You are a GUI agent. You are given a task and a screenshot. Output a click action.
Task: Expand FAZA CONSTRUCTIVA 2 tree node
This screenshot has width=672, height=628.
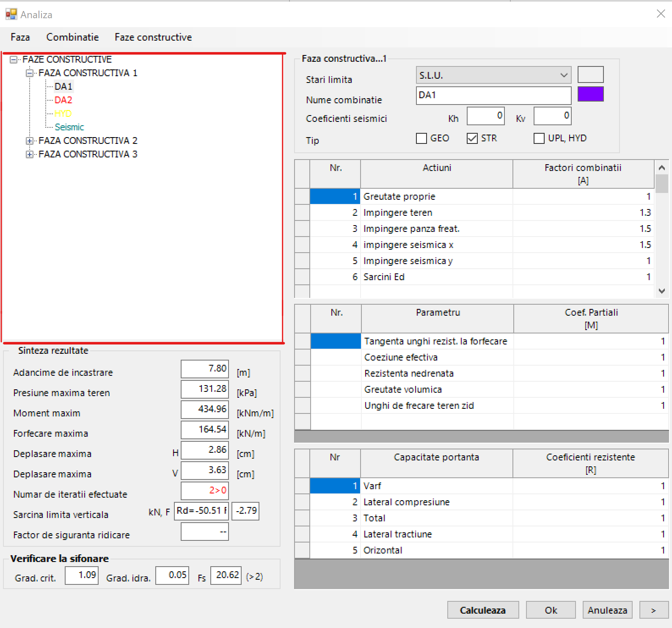click(x=29, y=141)
